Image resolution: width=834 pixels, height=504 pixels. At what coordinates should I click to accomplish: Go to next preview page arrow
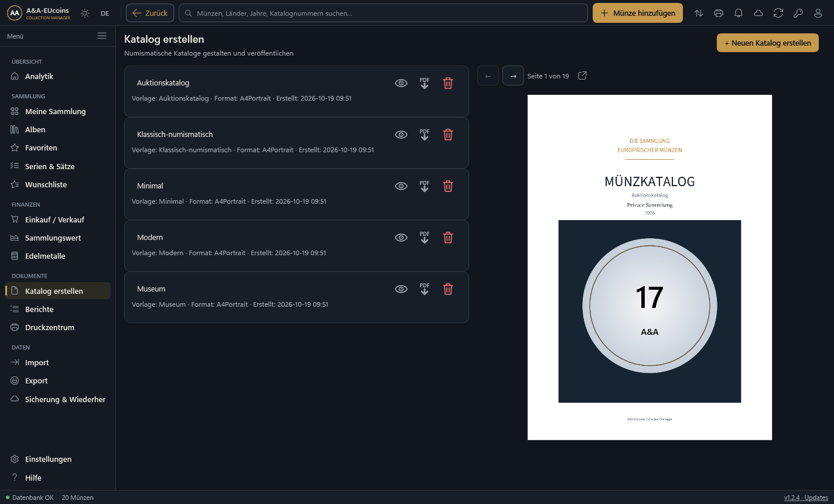513,76
